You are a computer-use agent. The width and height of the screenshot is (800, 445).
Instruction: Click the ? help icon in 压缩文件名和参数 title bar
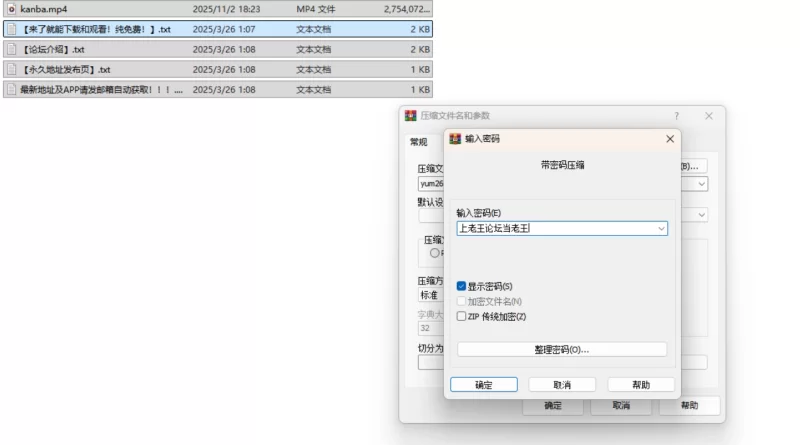tap(676, 116)
